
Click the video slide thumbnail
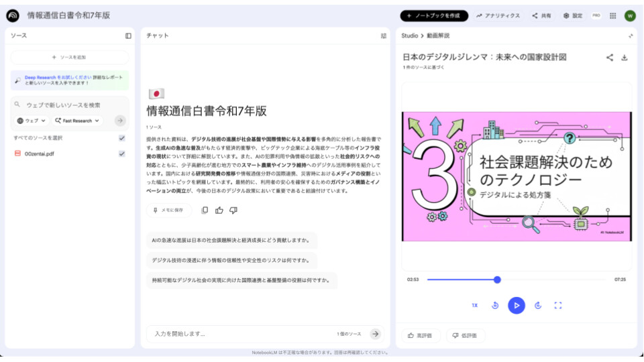click(517, 176)
